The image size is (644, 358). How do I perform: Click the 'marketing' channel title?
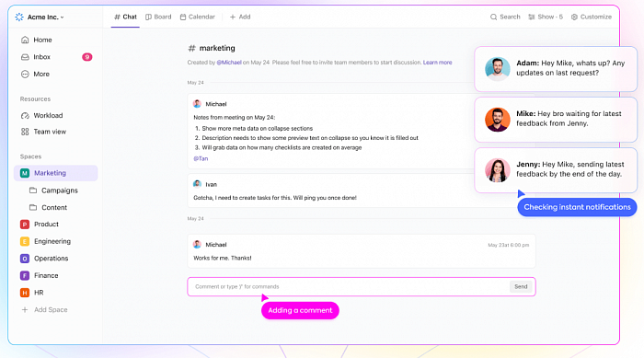tap(217, 48)
